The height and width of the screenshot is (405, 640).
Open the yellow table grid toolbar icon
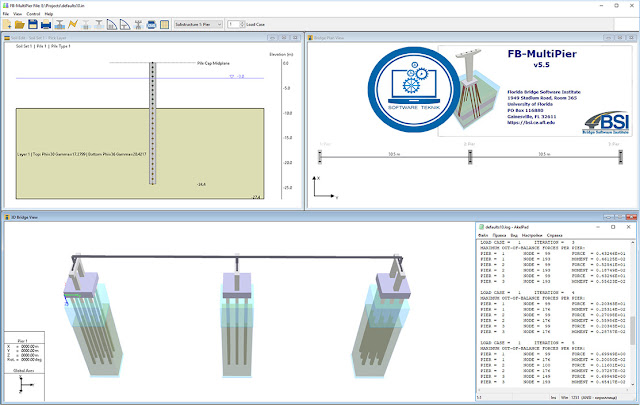164,24
